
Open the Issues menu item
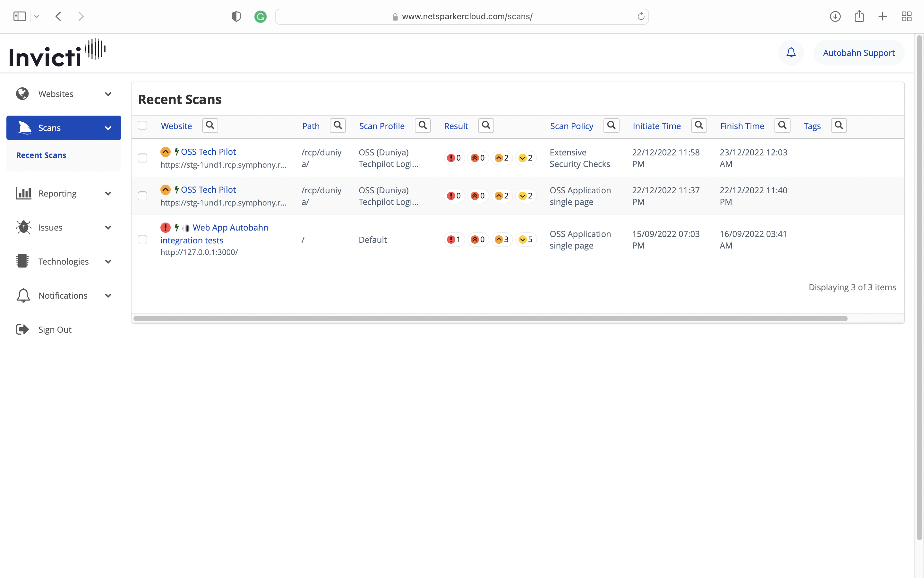(64, 227)
